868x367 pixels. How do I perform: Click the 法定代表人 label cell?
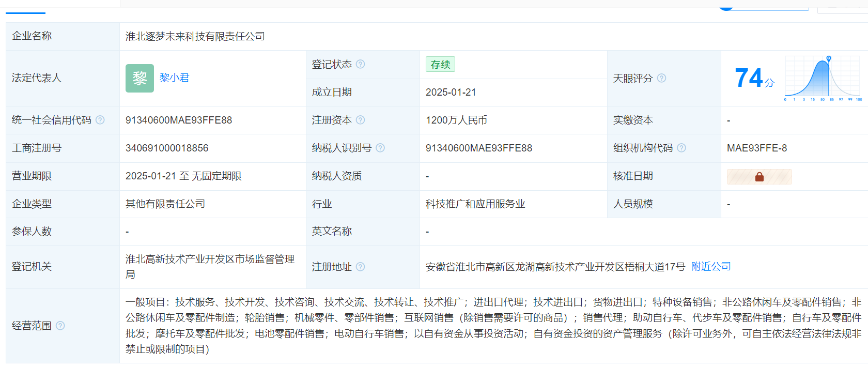[63, 78]
